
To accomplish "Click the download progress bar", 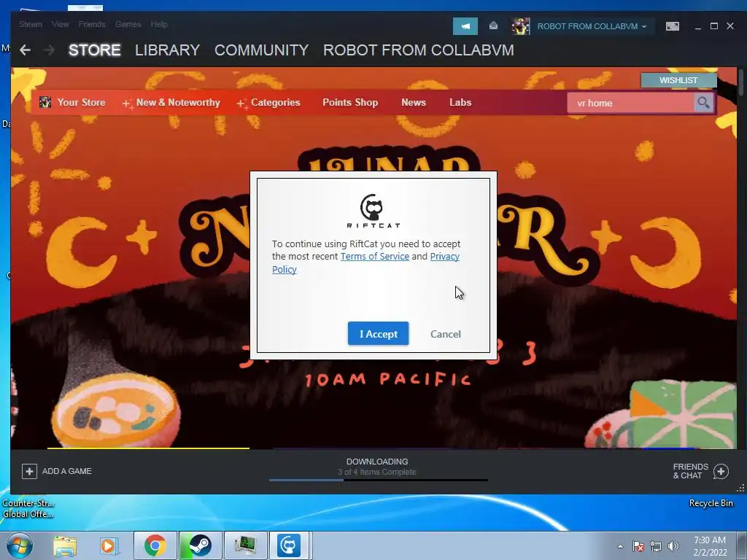I will [379, 480].
